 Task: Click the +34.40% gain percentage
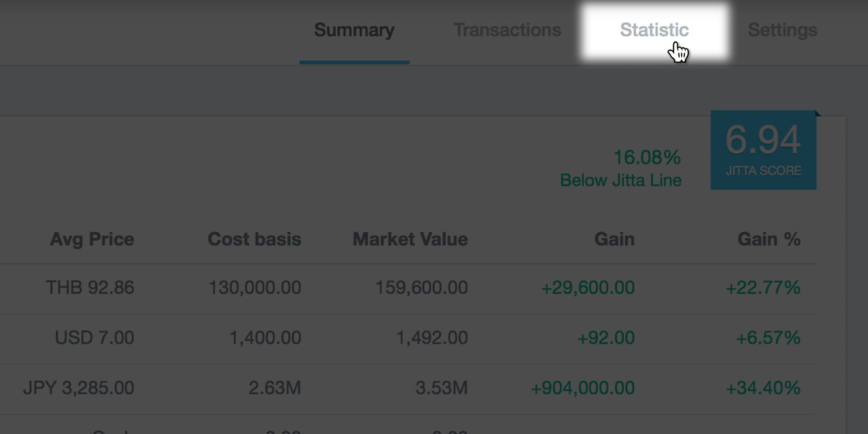click(x=763, y=388)
